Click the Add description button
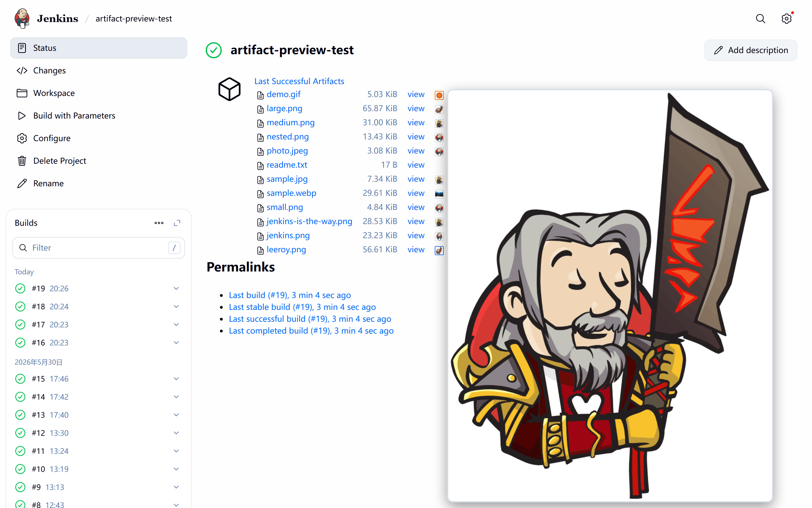The image size is (812, 508). point(751,51)
